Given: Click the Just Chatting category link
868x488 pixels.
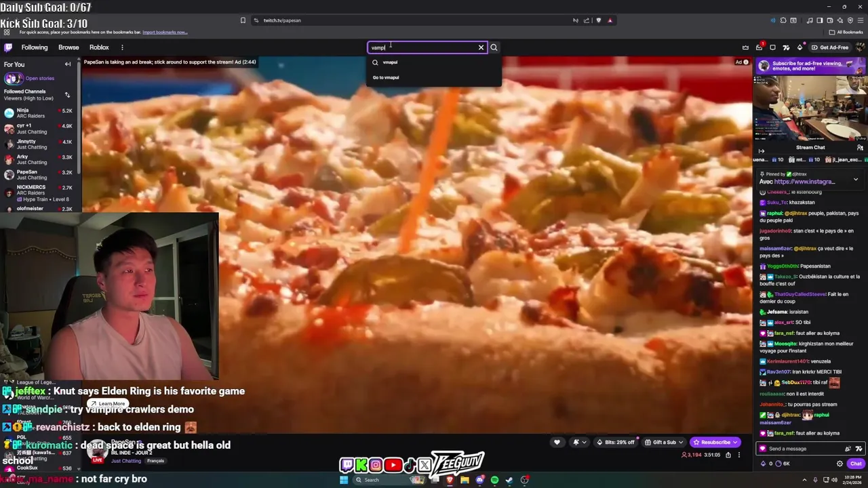Looking at the screenshot, I should (x=126, y=461).
